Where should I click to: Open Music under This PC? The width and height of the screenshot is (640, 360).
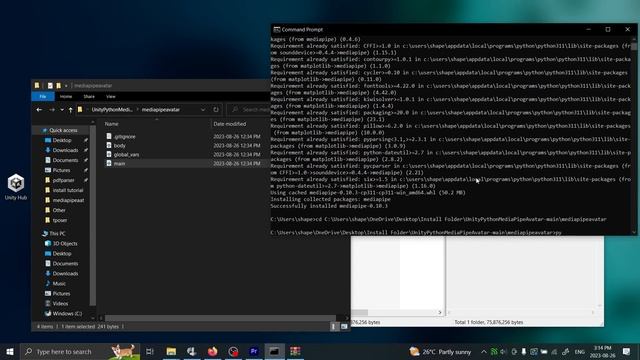pos(59,284)
